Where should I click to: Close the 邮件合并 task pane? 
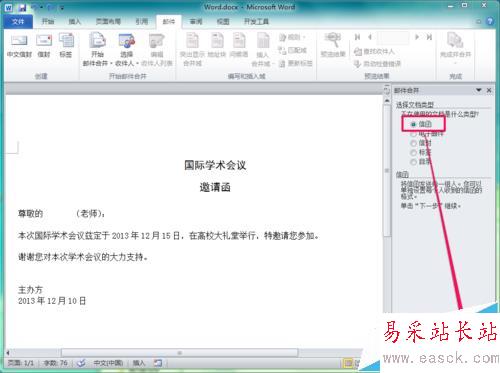click(x=489, y=90)
